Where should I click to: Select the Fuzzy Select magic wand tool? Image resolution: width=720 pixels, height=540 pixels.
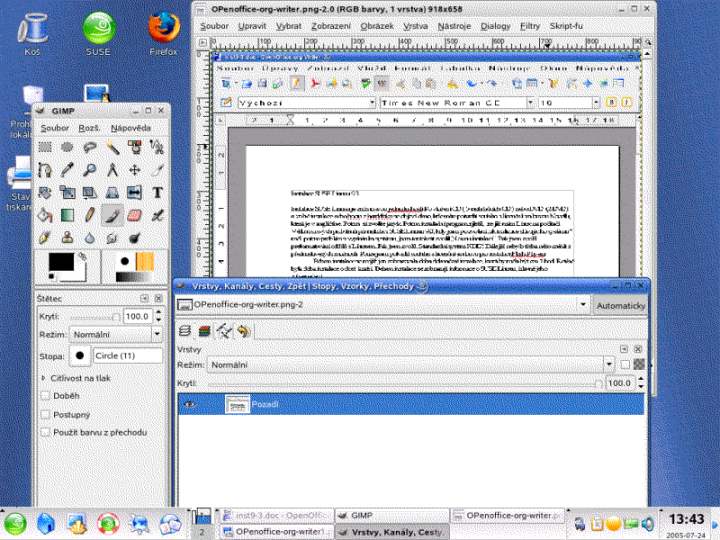[x=112, y=147]
